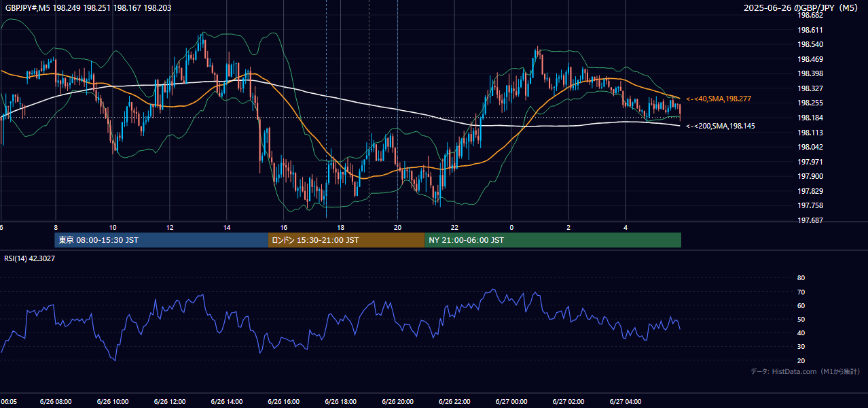Viewport: 868px width, 408px height.
Task: Click the 197.687 price axis label
Action: 811,220
